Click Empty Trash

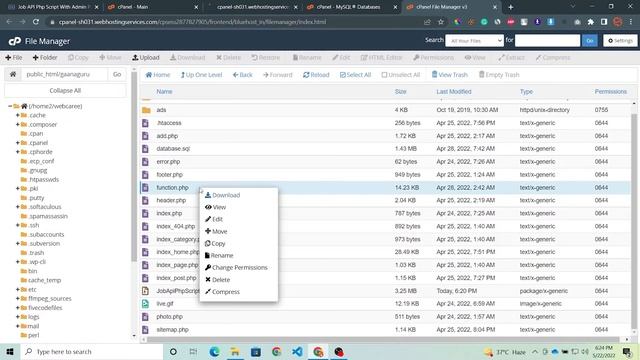click(x=499, y=75)
